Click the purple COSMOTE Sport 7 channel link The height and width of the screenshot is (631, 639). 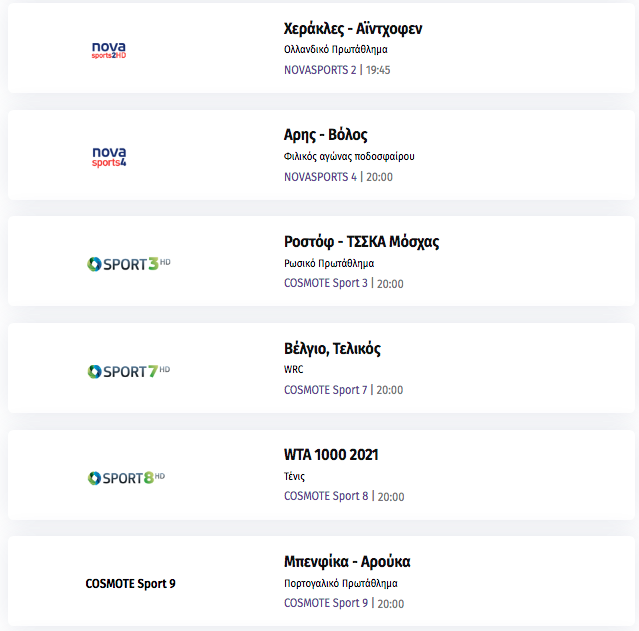tap(326, 390)
